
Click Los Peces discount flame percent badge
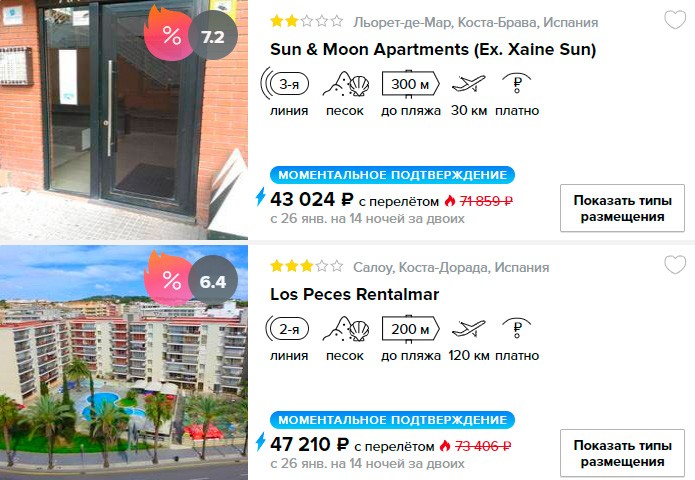168,278
